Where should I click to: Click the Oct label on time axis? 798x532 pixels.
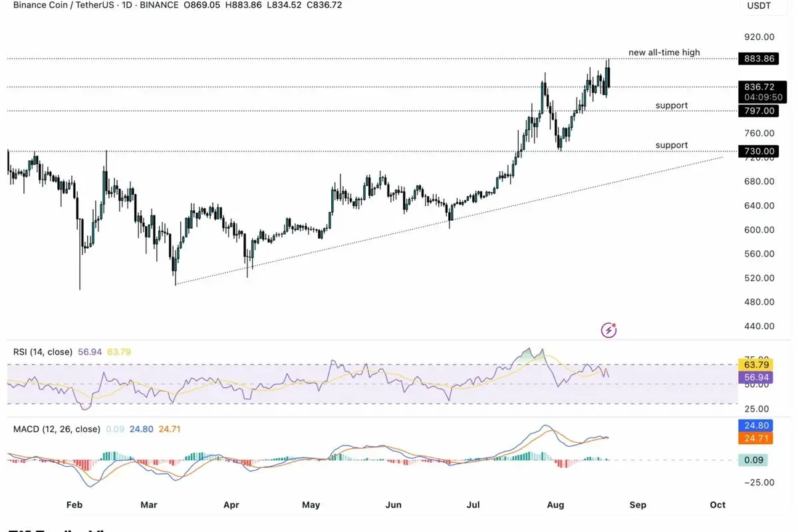(x=718, y=505)
